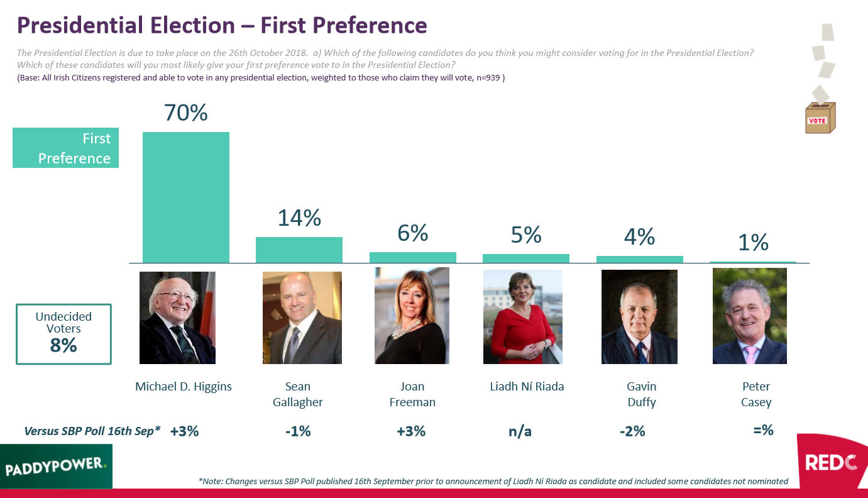Screen dimensions: 868x498
Task: Click the ballot box VOTE icon
Action: pos(820,118)
